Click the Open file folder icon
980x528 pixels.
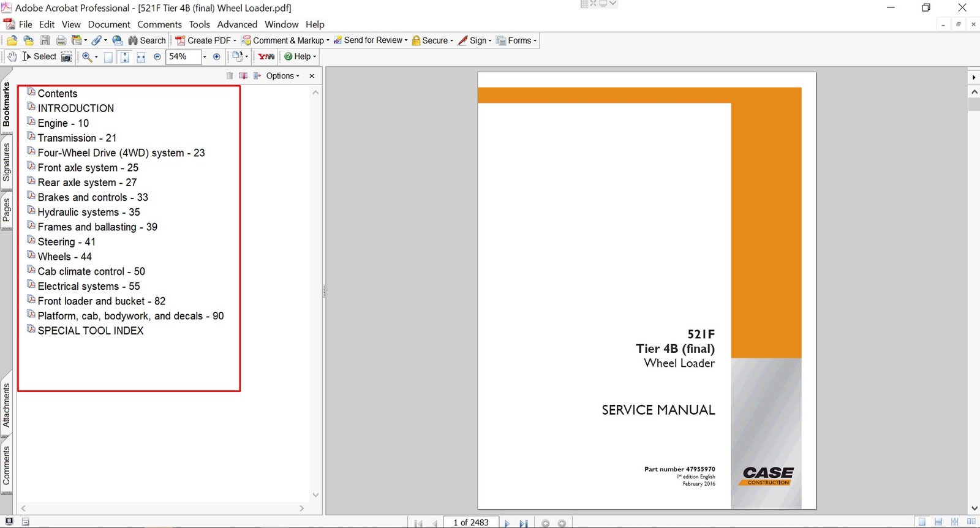click(12, 40)
